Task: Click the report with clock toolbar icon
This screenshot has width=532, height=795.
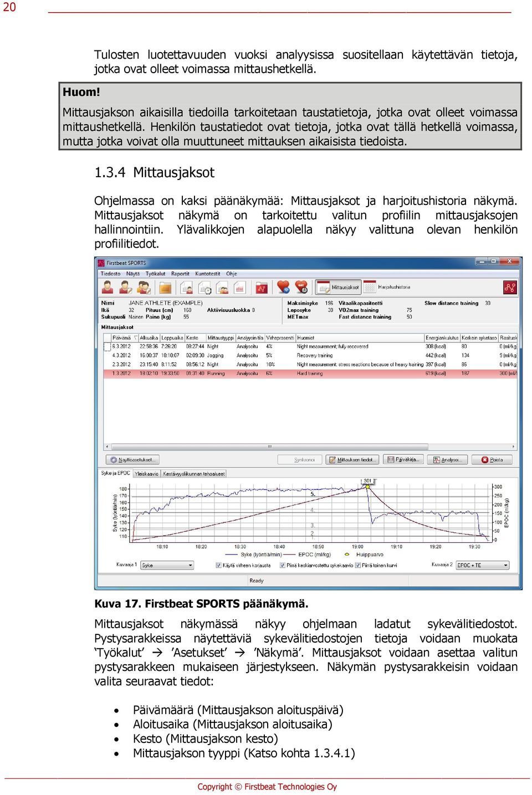Action: click(204, 288)
